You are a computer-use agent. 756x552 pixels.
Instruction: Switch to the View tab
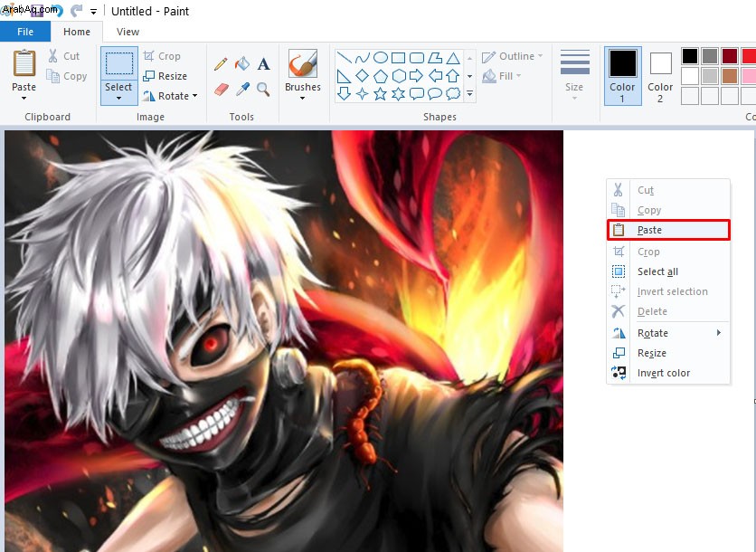[128, 32]
